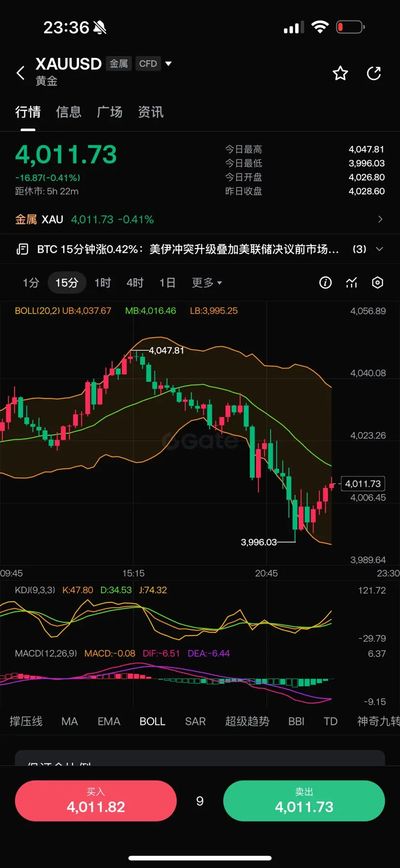Enable the MA indicator
The height and width of the screenshot is (868, 400).
[x=70, y=721]
